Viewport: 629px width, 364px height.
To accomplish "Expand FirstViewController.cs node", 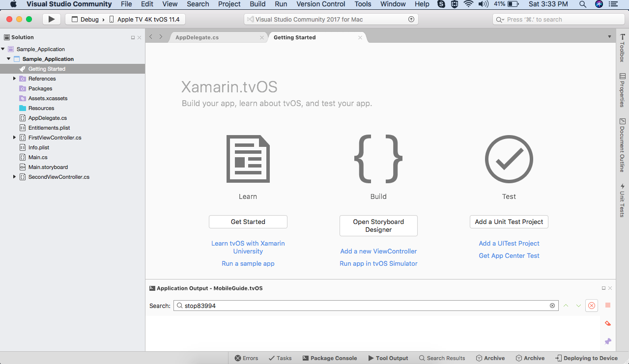I will (x=15, y=138).
